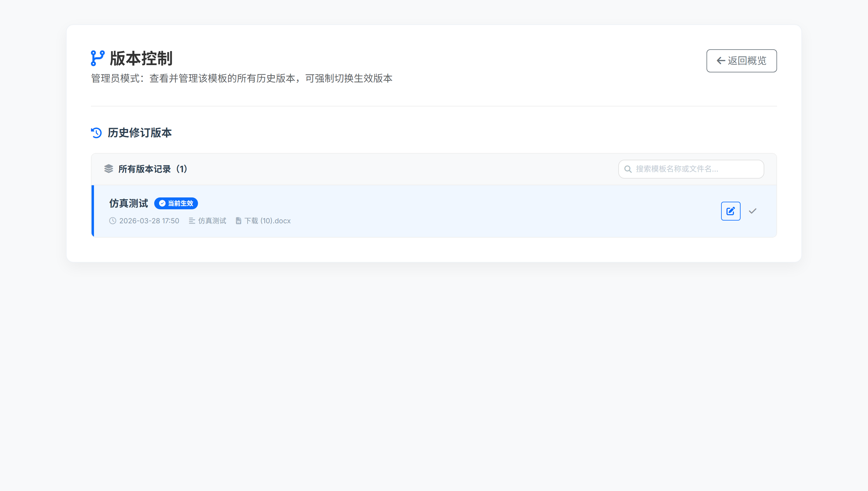Image resolution: width=868 pixels, height=491 pixels.
Task: Click the magnifier icon in the search box
Action: (628, 169)
